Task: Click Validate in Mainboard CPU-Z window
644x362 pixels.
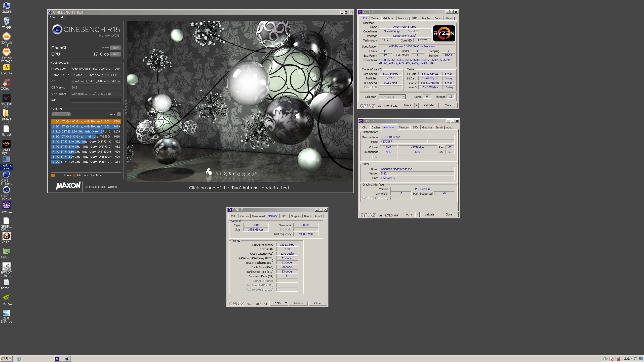Action: (429, 214)
